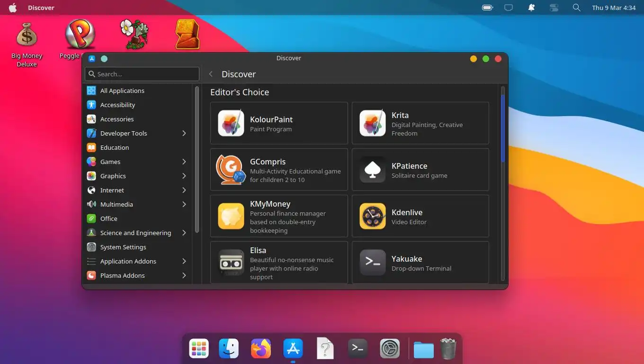The width and height of the screenshot is (644, 364).
Task: Click the Accessories category icon
Action: pyautogui.click(x=91, y=119)
